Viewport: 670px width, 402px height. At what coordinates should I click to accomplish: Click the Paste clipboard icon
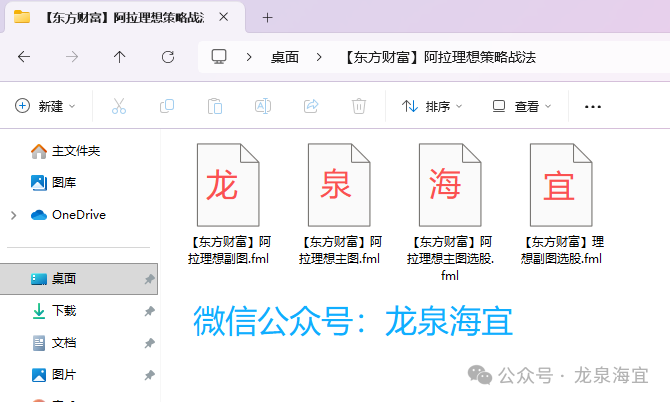pyautogui.click(x=215, y=106)
